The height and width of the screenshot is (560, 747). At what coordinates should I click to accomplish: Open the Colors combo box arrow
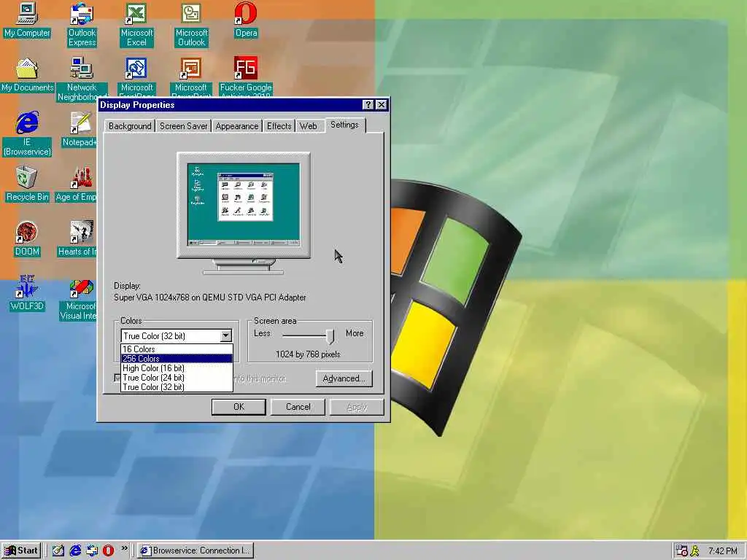tap(226, 335)
